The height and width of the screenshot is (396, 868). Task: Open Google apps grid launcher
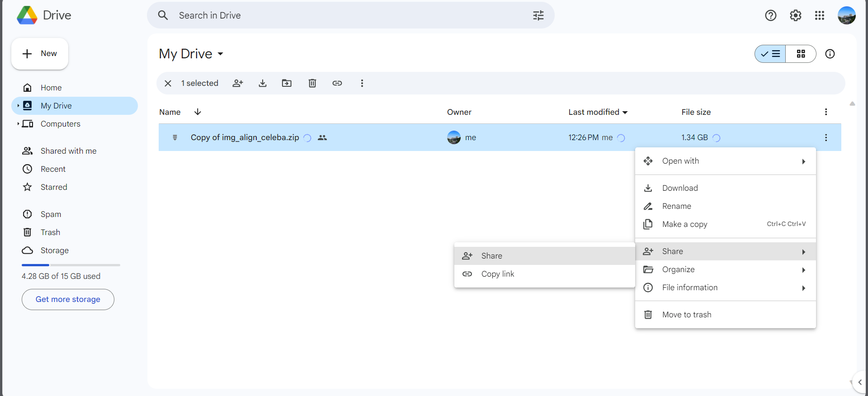pyautogui.click(x=820, y=15)
